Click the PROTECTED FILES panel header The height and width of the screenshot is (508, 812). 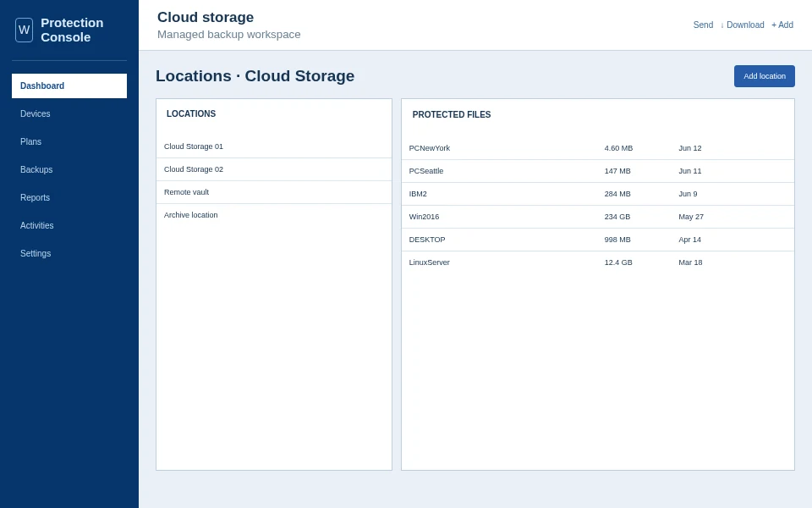click(452, 114)
